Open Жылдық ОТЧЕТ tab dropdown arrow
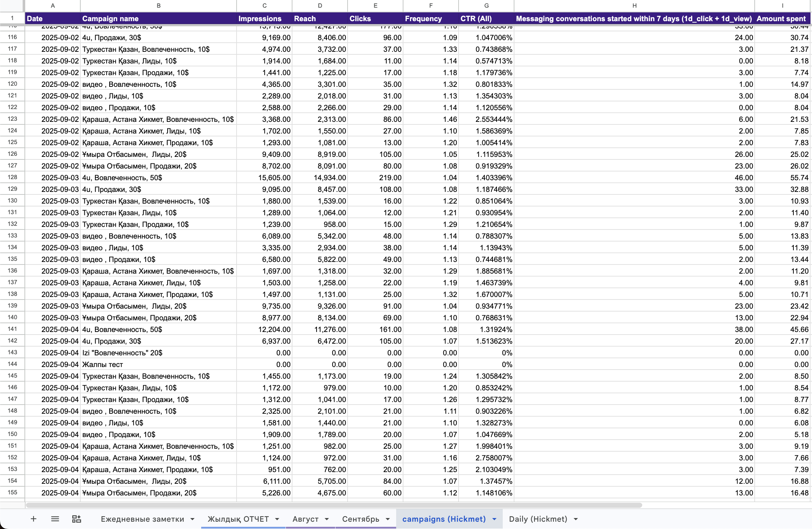Screen dimensions: 812x529 [277, 519]
